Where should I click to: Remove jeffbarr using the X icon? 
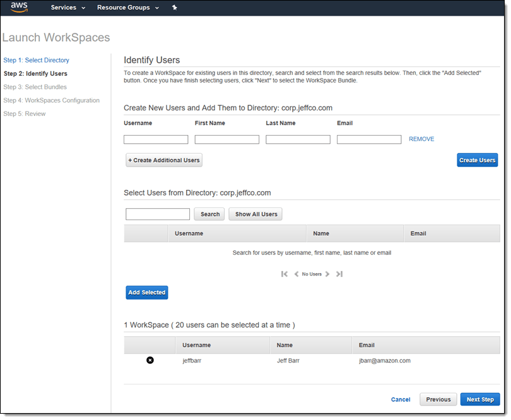tap(150, 359)
